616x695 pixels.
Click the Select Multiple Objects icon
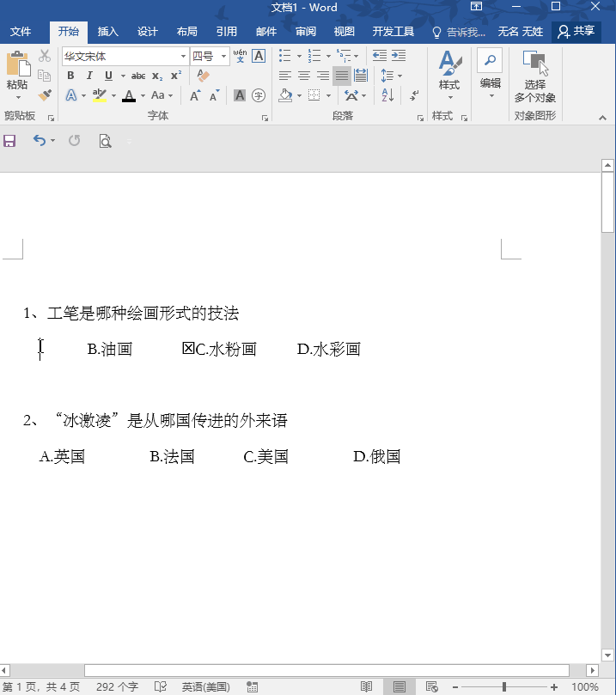click(x=535, y=76)
